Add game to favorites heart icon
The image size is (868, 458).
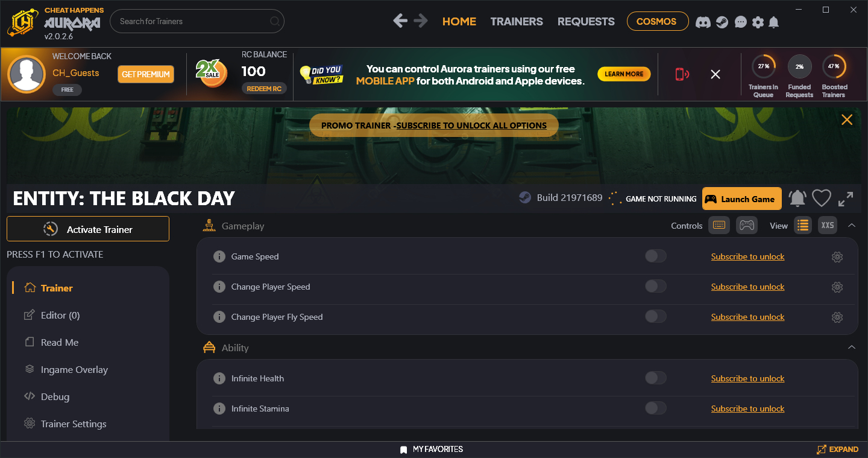(821, 199)
